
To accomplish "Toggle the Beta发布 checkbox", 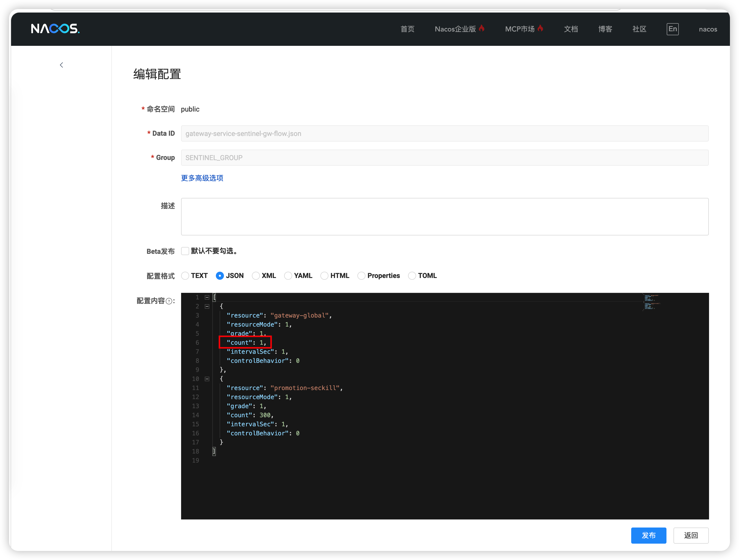I will 185,251.
